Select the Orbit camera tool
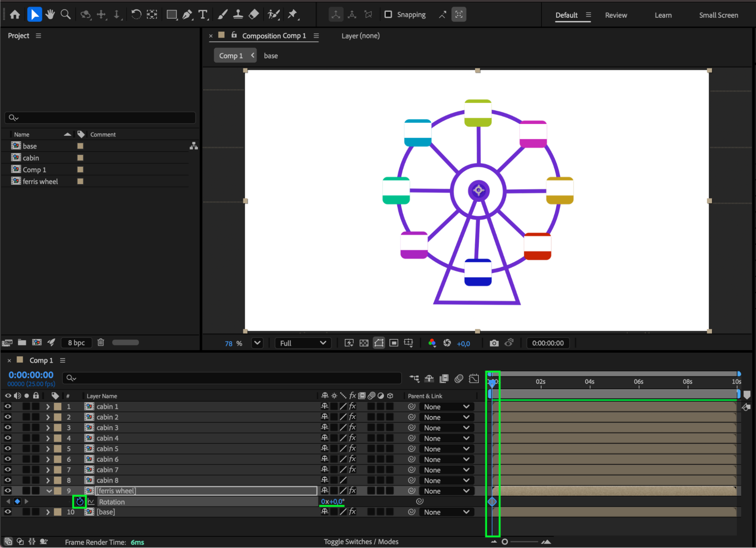756x548 pixels. point(85,15)
